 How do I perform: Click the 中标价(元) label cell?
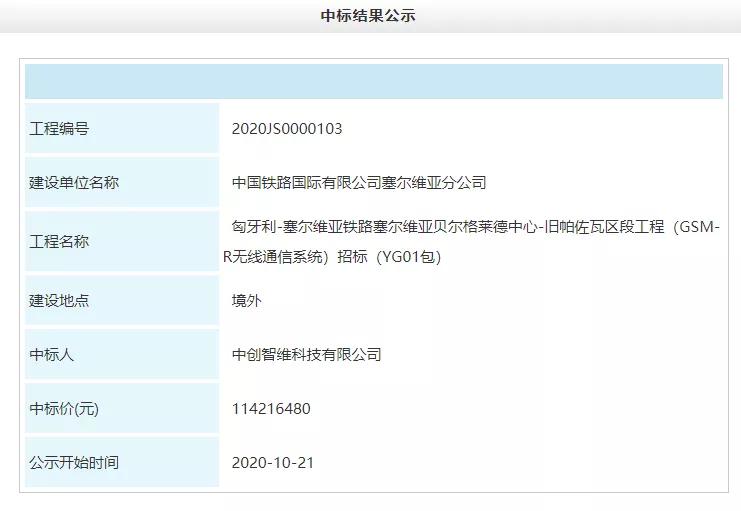[x=122, y=408]
